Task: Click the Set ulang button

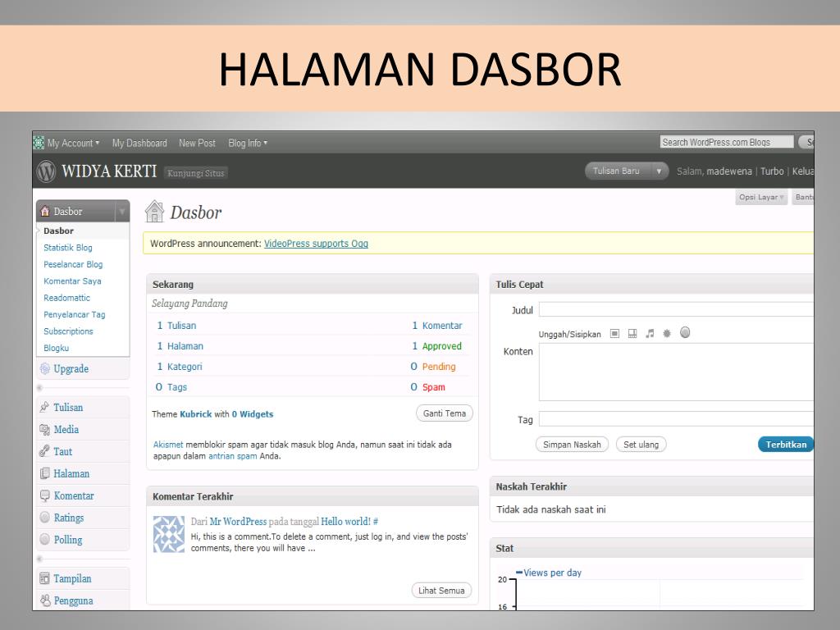Action: (x=641, y=445)
